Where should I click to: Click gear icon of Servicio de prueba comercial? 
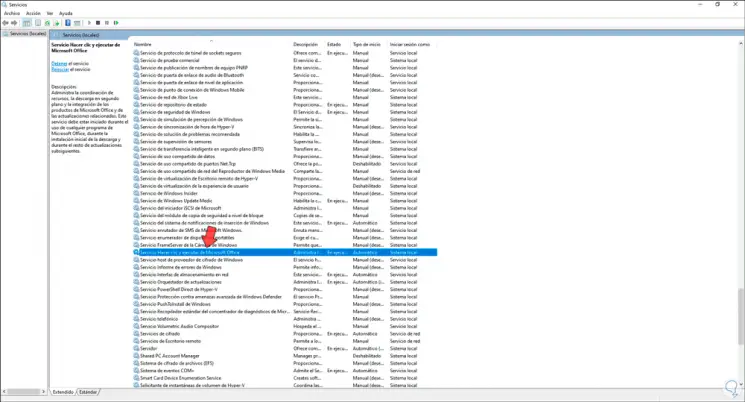tap(136, 60)
